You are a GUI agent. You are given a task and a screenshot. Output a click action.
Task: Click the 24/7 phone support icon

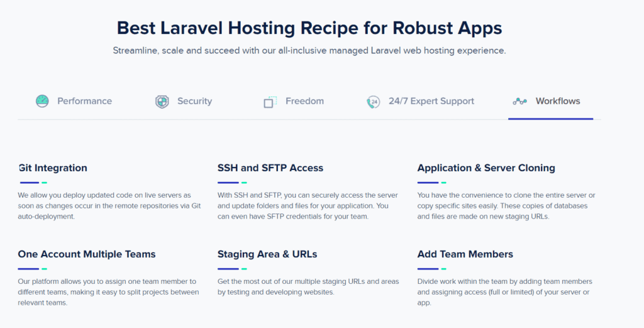pos(373,102)
